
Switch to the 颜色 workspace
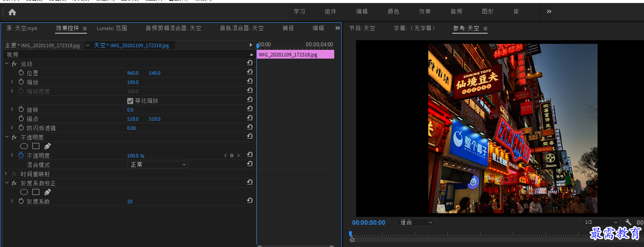[x=394, y=12]
